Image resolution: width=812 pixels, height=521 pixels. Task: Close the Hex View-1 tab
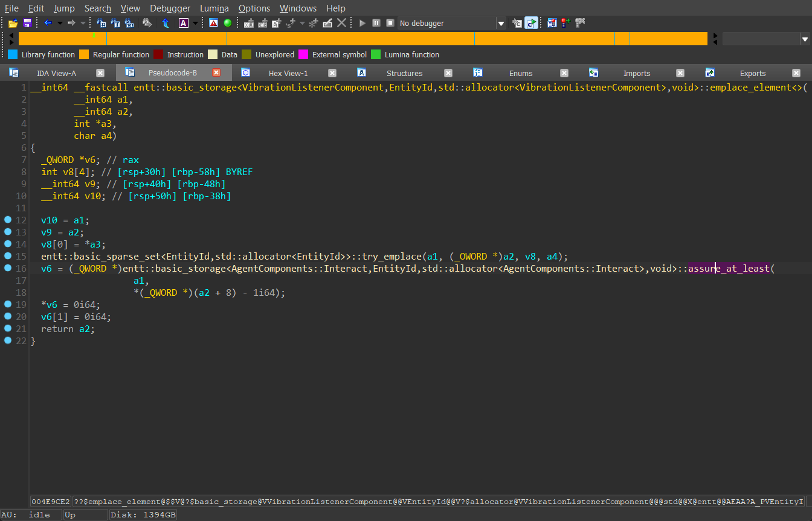pos(332,73)
